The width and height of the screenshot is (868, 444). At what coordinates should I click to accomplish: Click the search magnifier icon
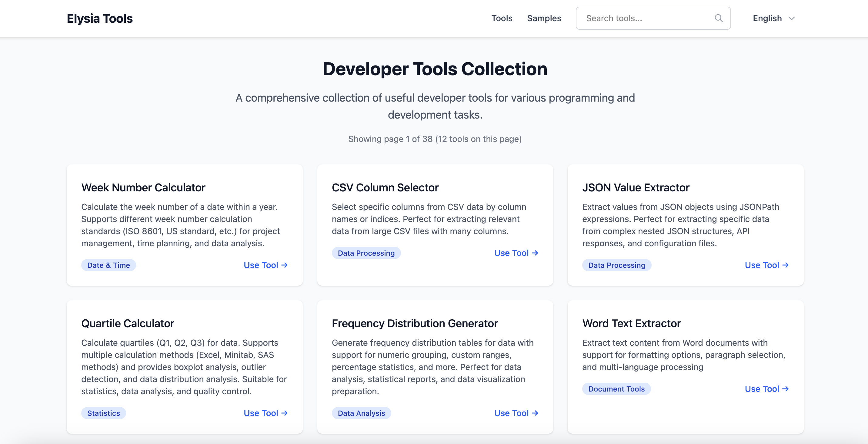coord(719,18)
